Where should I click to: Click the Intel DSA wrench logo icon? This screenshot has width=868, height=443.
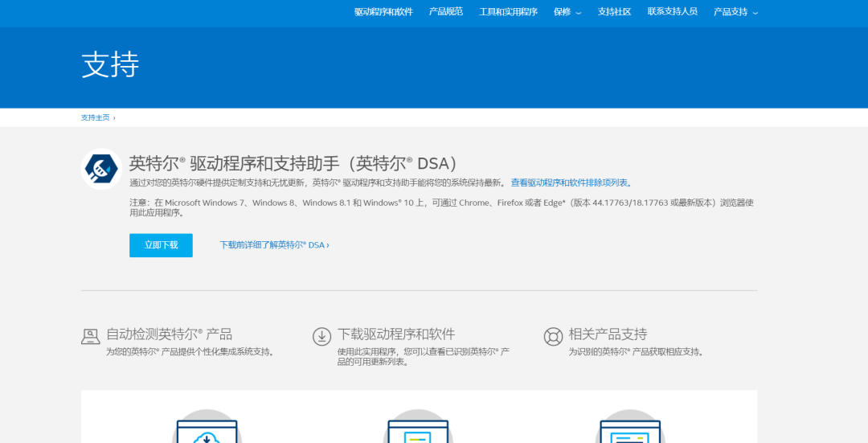(101, 169)
